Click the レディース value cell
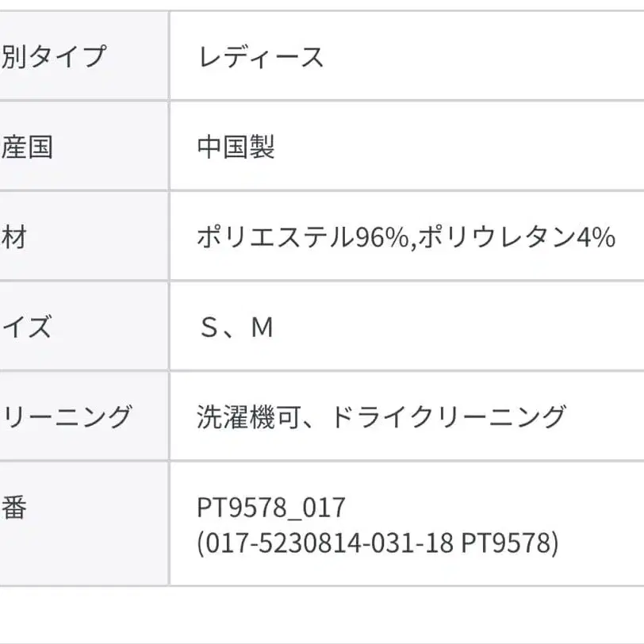 pos(261,57)
